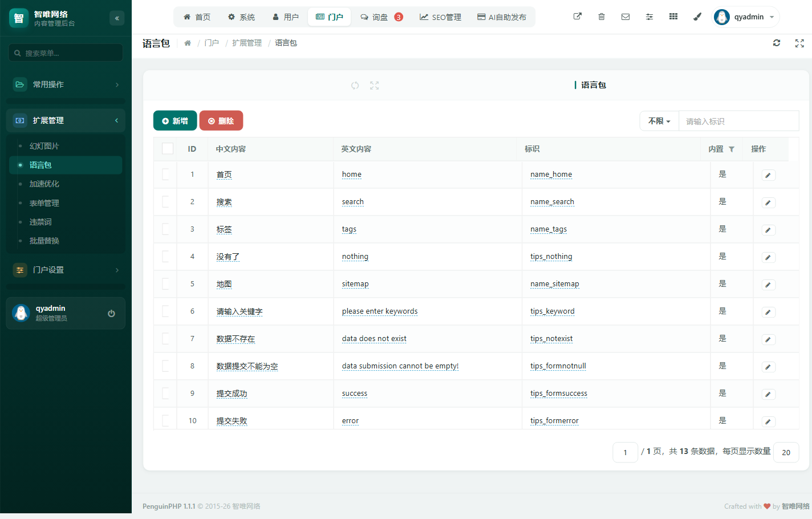Open 幻灯图片 in the sidebar
The height and width of the screenshot is (519, 812).
coord(66,146)
